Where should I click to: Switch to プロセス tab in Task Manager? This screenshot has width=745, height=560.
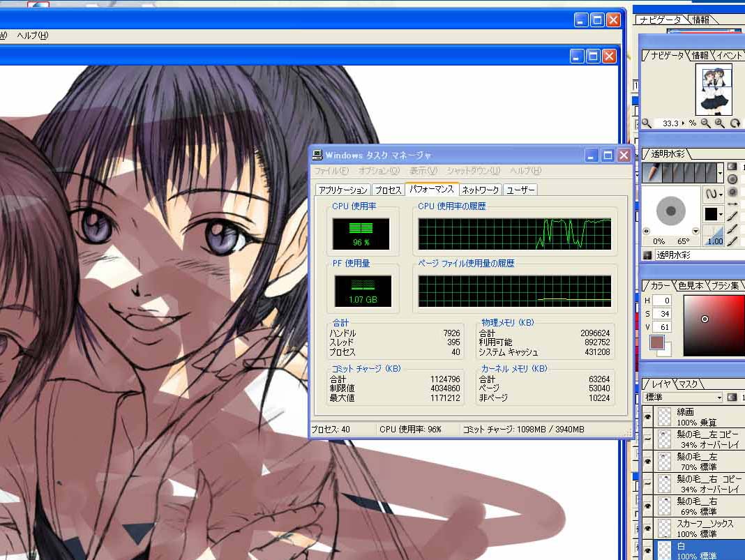coord(388,190)
